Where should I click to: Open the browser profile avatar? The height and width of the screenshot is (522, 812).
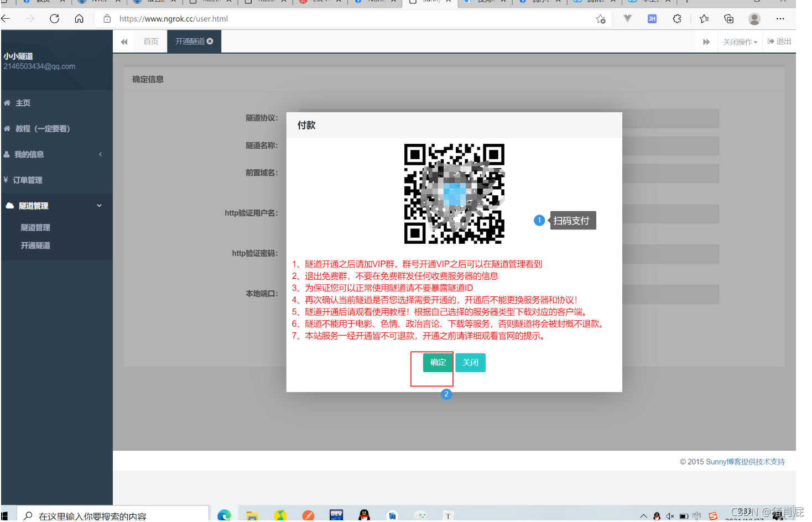click(754, 19)
